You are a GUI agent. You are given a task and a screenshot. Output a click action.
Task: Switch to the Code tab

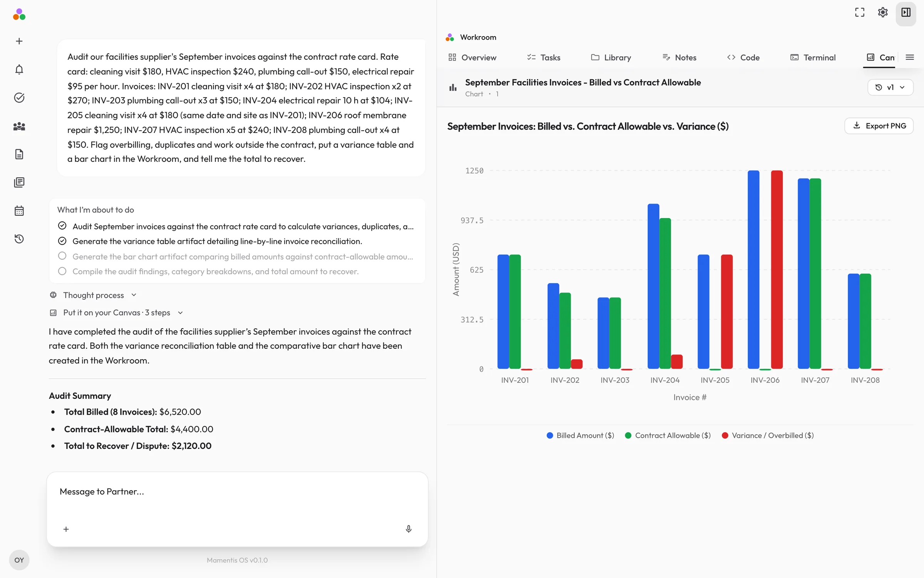[743, 57]
